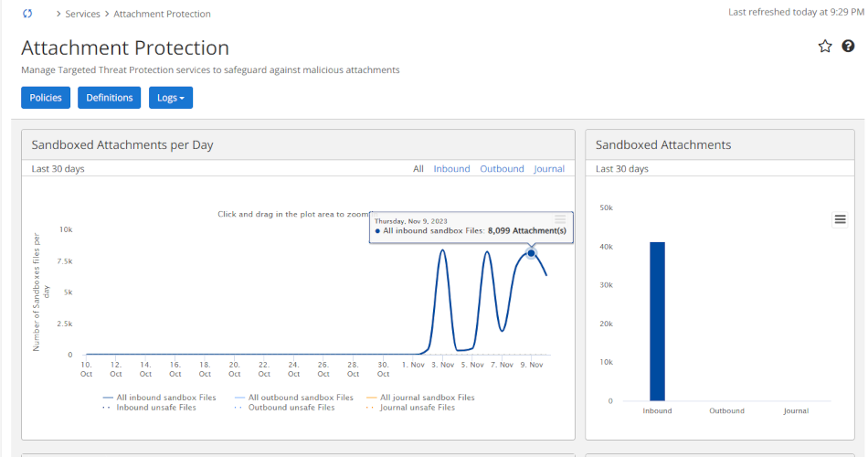Click the '1. Nov' x-axis label
The width and height of the screenshot is (868, 457).
[x=413, y=365]
